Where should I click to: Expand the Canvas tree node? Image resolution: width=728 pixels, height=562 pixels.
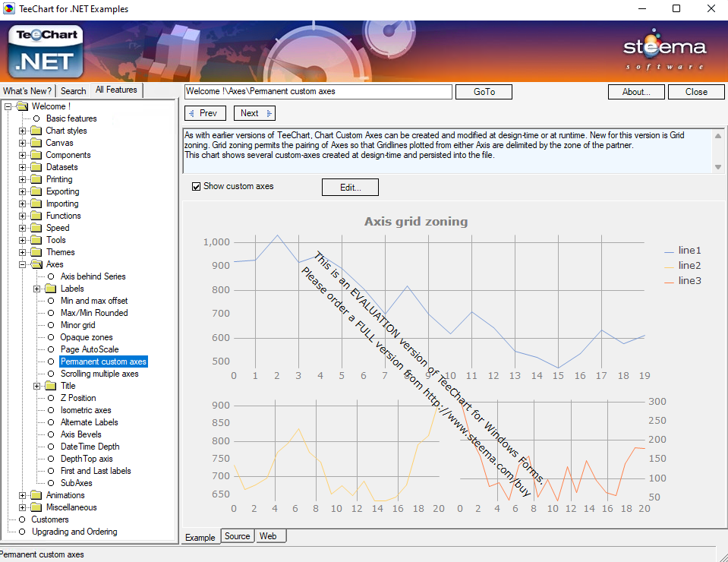click(x=22, y=143)
